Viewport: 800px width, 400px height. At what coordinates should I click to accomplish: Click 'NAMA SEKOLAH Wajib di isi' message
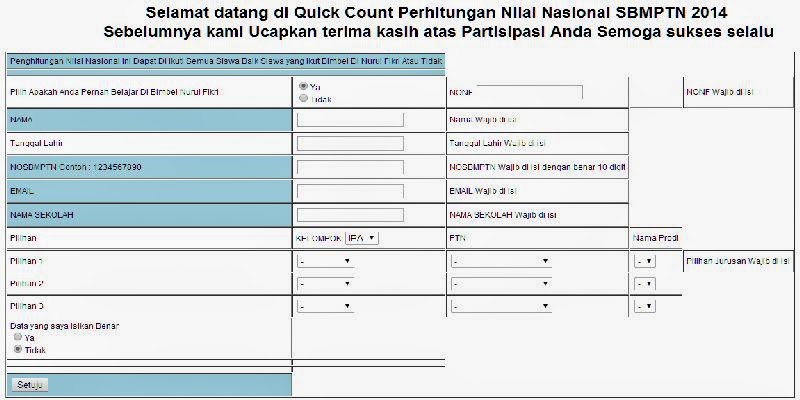click(503, 215)
